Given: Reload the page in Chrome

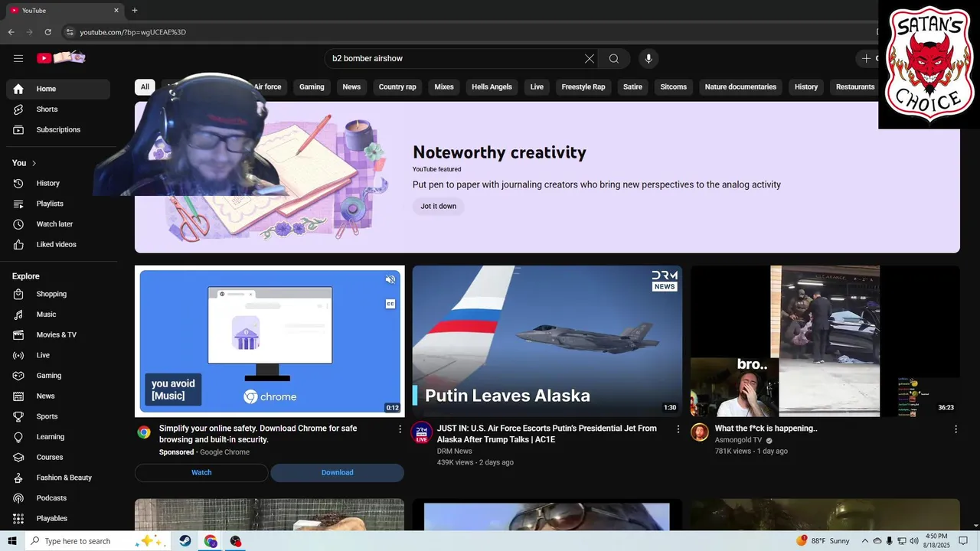Looking at the screenshot, I should [x=47, y=32].
